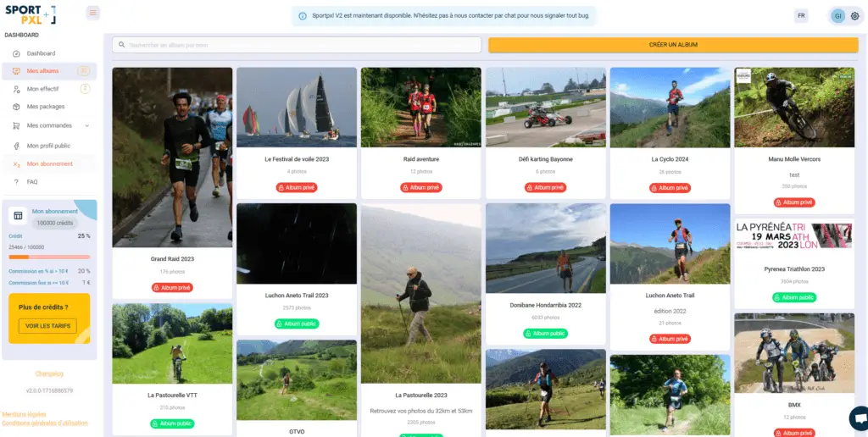Click the Mes packages box icon
The width and height of the screenshot is (868, 437).
16,107
